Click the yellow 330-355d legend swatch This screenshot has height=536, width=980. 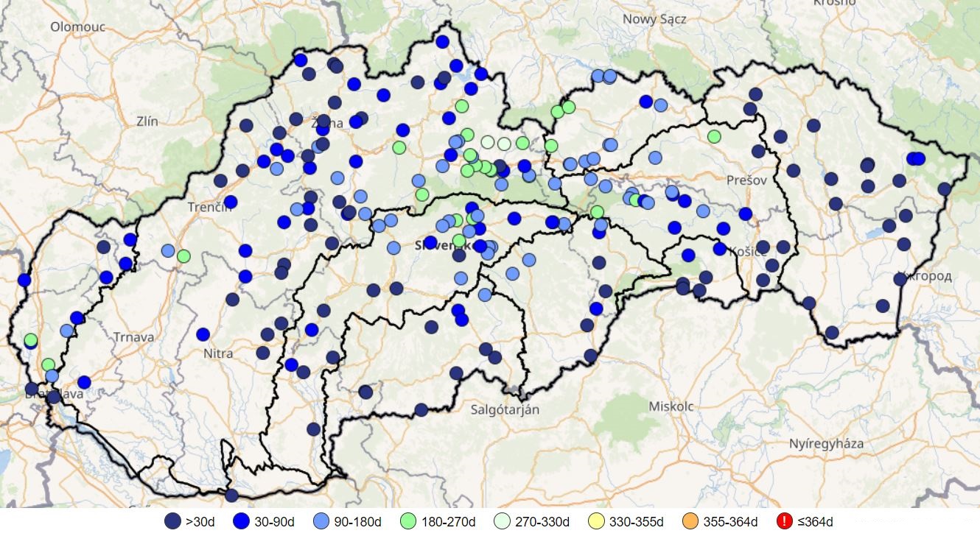coord(595,521)
